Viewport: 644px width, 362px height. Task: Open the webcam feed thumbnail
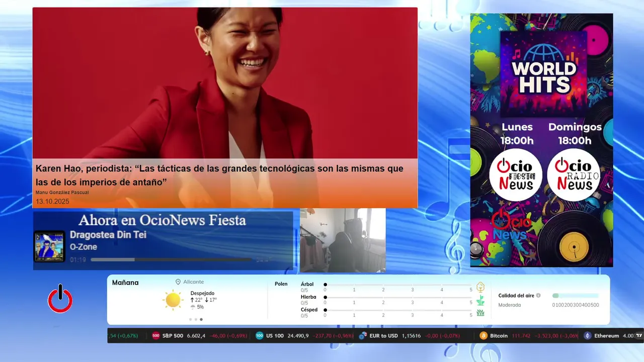point(343,240)
